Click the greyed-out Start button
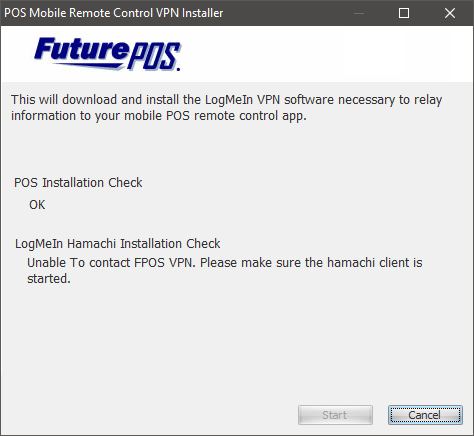This screenshot has width=474, height=436. [x=335, y=415]
